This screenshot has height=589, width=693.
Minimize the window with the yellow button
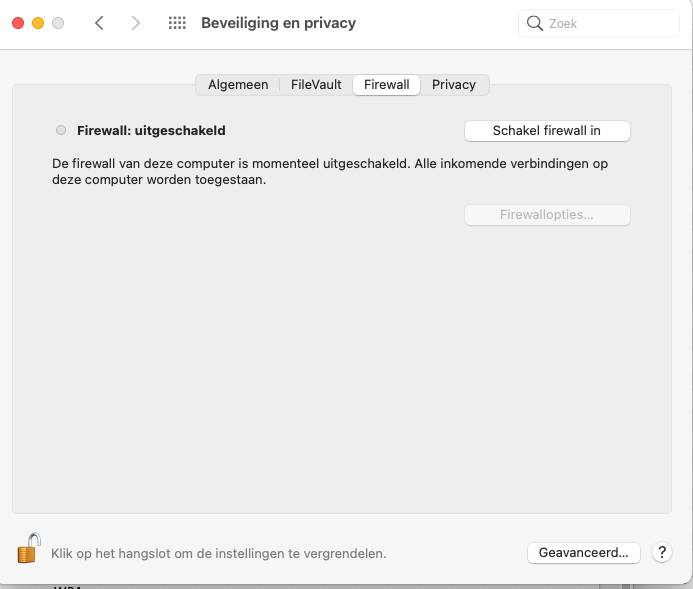pos(38,23)
